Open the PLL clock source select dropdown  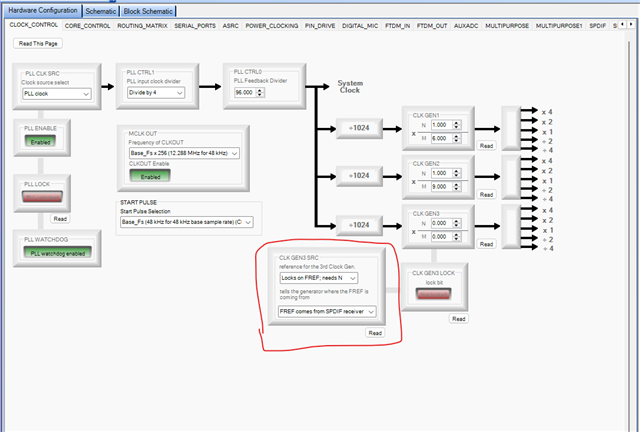57,94
